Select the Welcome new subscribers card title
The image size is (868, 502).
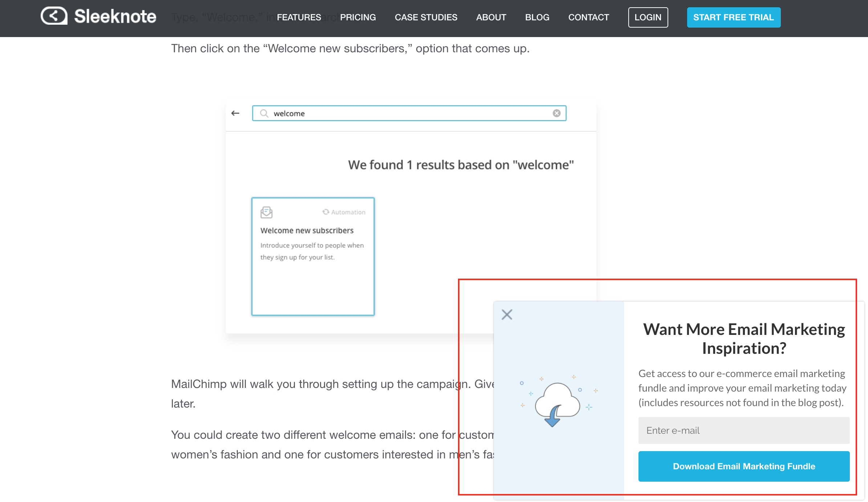(x=307, y=230)
